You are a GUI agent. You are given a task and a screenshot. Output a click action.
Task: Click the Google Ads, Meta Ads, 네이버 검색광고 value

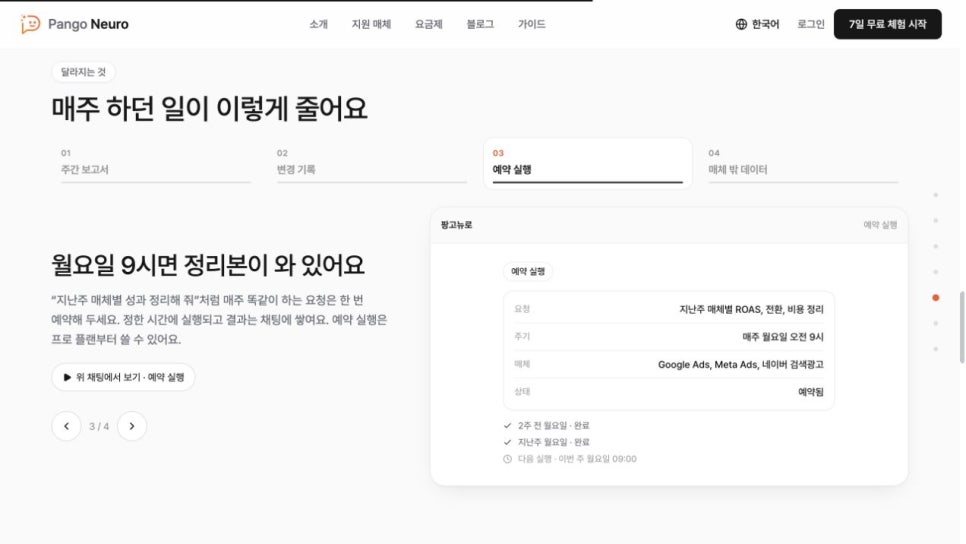tap(741, 364)
